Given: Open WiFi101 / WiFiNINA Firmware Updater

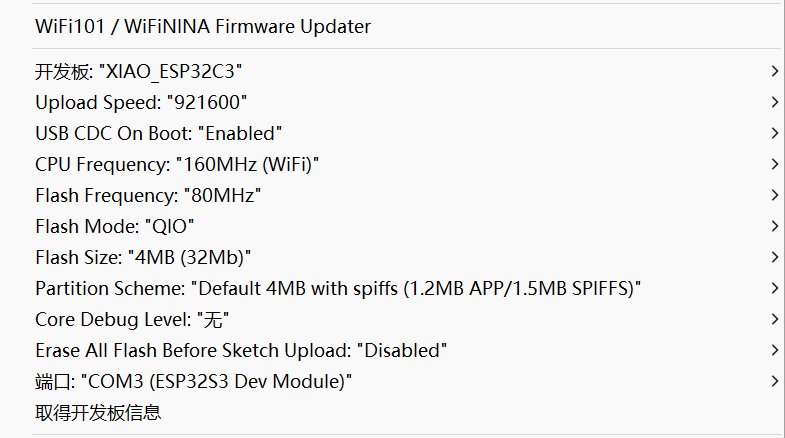Looking at the screenshot, I should coord(203,26).
